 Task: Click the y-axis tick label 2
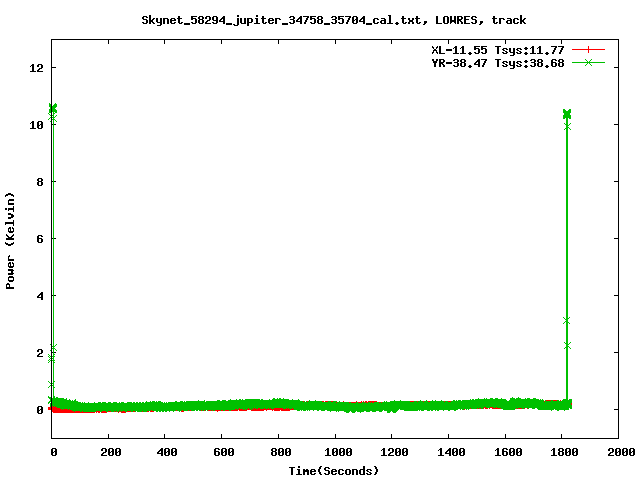coord(40,353)
